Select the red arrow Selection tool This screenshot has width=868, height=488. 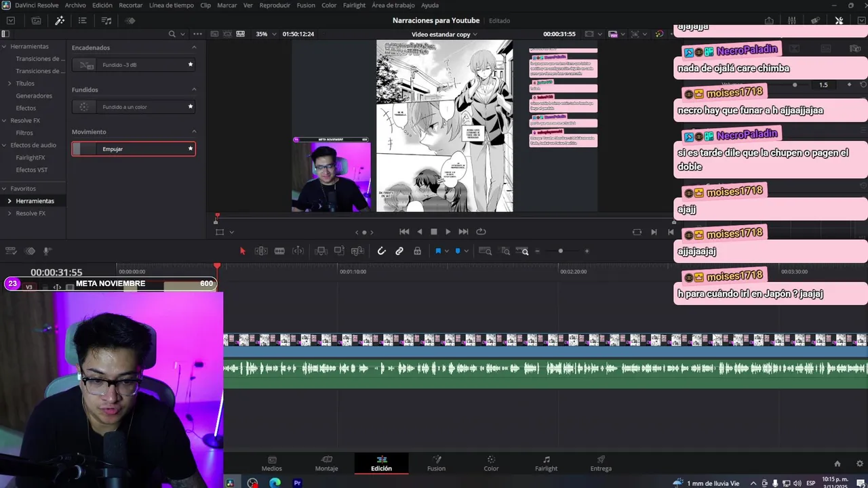click(243, 251)
